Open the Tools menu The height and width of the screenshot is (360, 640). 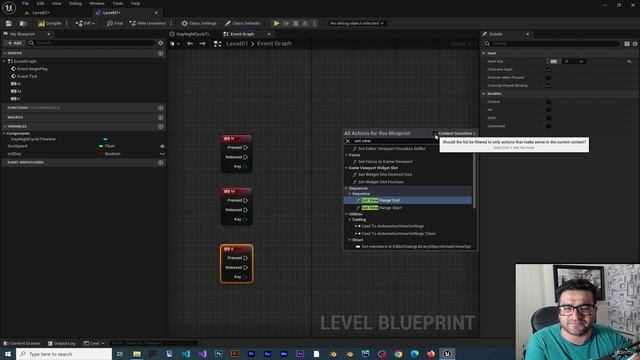(118, 3)
